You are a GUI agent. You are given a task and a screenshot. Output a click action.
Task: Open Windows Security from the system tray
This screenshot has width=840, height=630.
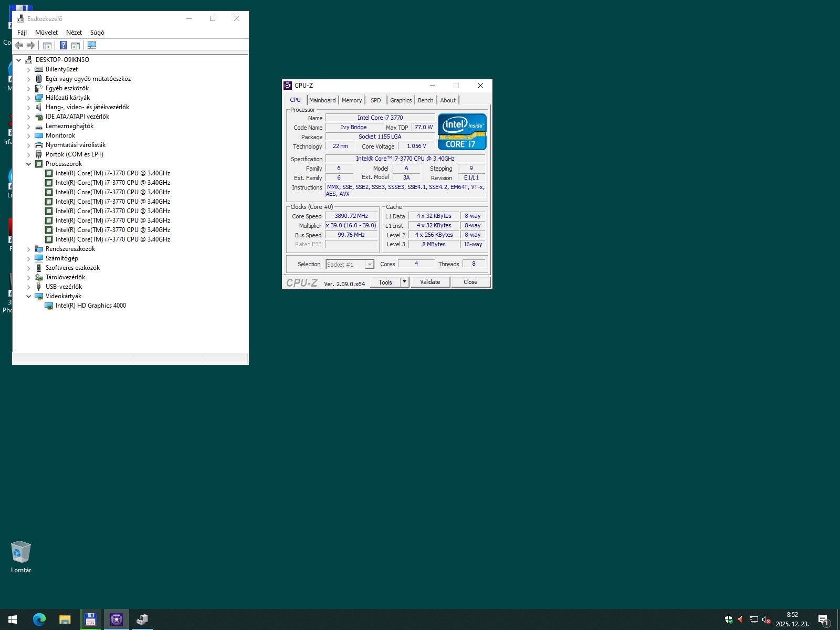pyautogui.click(x=728, y=619)
